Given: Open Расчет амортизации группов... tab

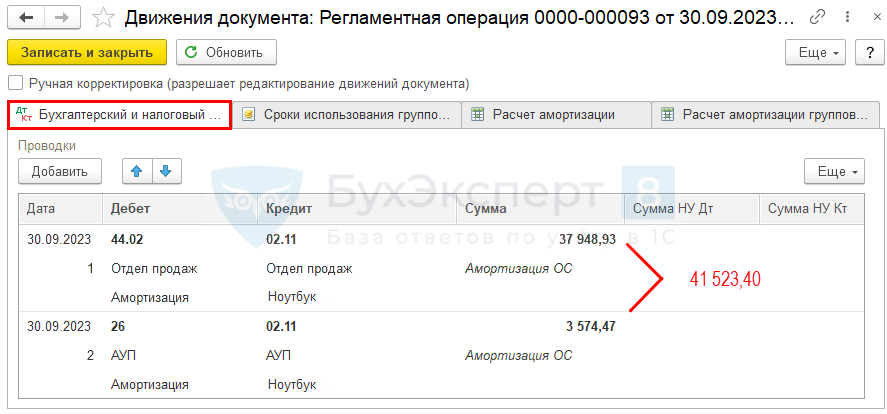Looking at the screenshot, I should click(765, 115).
